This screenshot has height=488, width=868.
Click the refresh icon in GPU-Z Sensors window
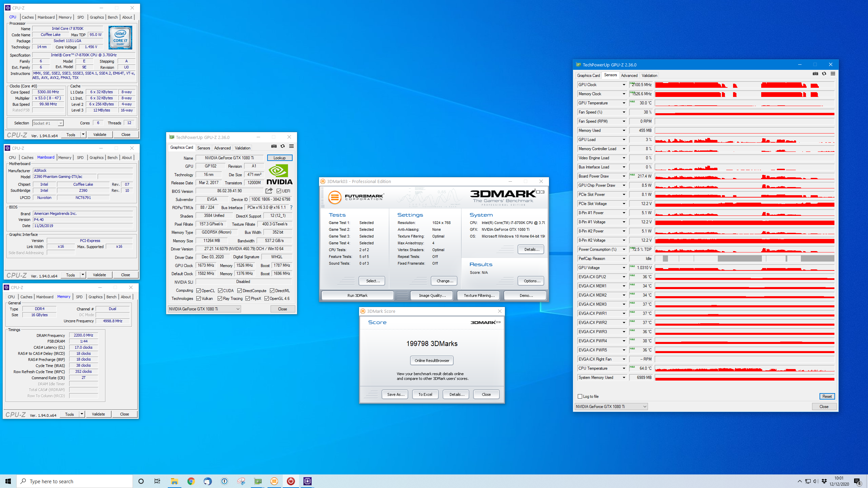tap(824, 74)
